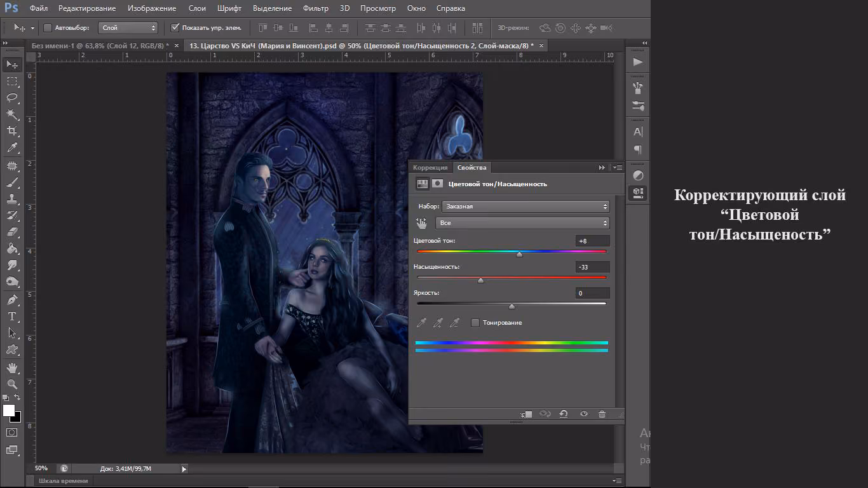Open the Редактирование menu

point(87,8)
